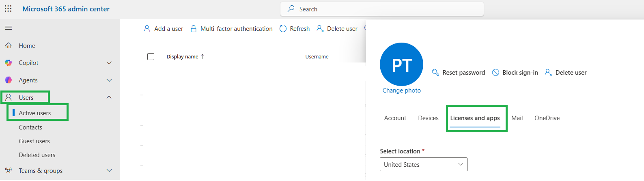Open the app launcher waffle icon

click(x=8, y=9)
